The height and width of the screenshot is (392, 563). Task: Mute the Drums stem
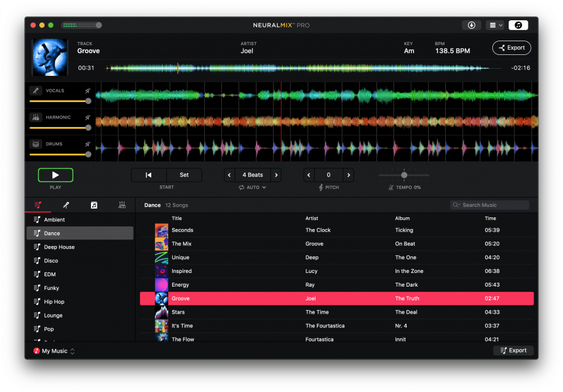pyautogui.click(x=88, y=144)
